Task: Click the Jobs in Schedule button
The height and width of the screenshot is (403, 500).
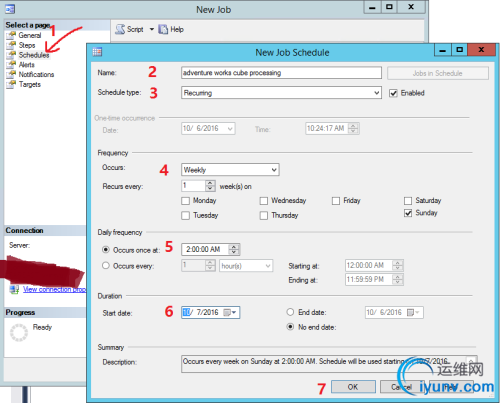Action: [438, 73]
